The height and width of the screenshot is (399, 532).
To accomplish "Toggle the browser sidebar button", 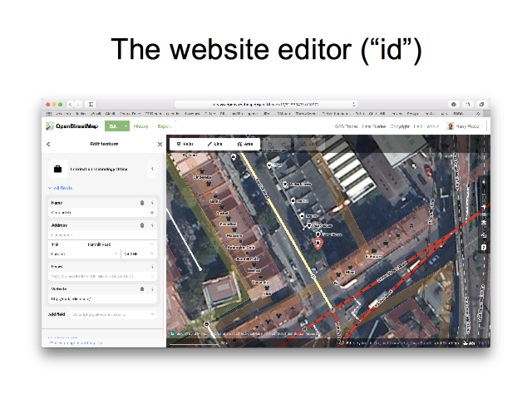I will click(x=91, y=105).
